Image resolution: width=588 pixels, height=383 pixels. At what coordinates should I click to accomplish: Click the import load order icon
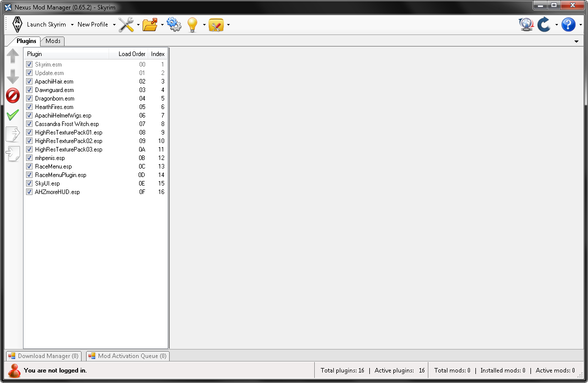pos(13,153)
